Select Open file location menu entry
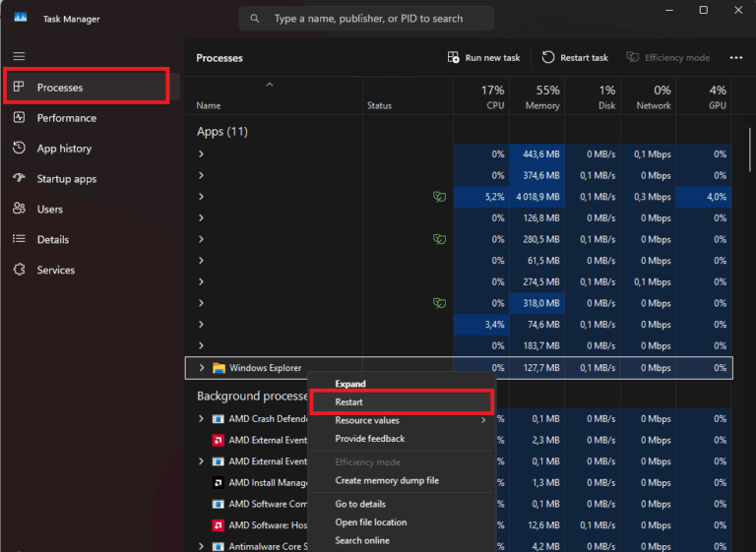 coord(402,522)
